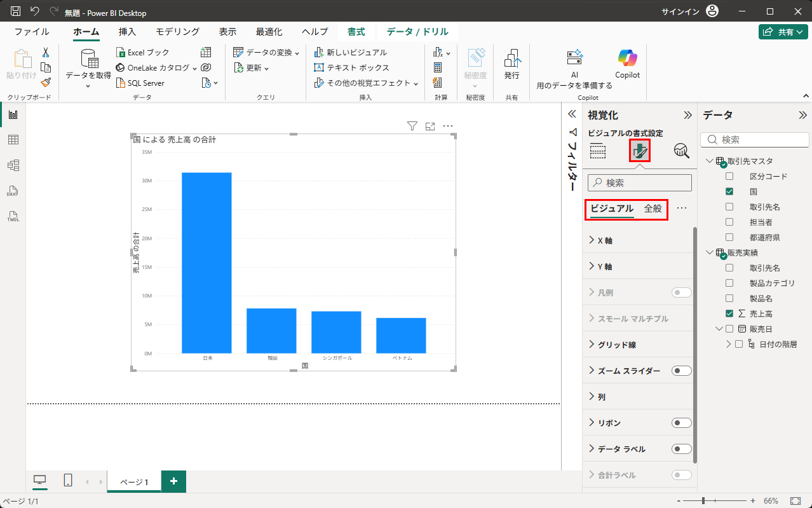Open the データを取得 button
Viewport: 812px width, 508px height.
pyautogui.click(x=88, y=69)
